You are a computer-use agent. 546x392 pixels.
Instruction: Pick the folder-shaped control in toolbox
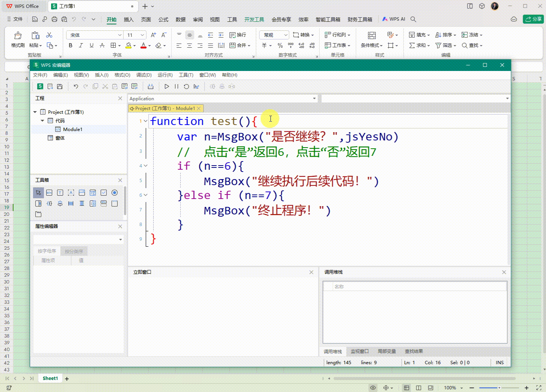pyautogui.click(x=38, y=214)
